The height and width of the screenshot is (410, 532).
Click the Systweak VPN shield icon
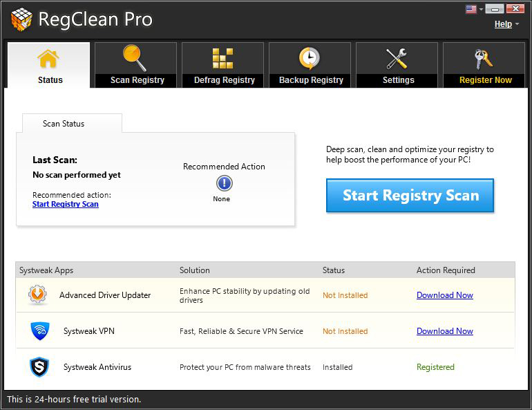click(x=40, y=331)
